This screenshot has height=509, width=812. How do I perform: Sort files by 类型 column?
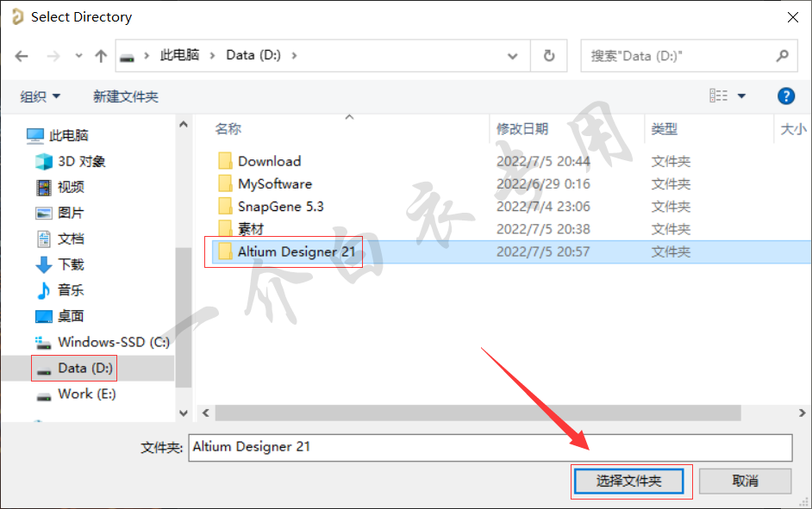click(664, 129)
